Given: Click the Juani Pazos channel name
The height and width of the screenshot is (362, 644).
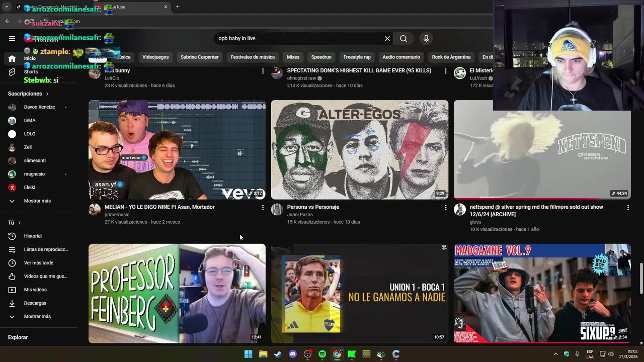Looking at the screenshot, I should 300,215.
